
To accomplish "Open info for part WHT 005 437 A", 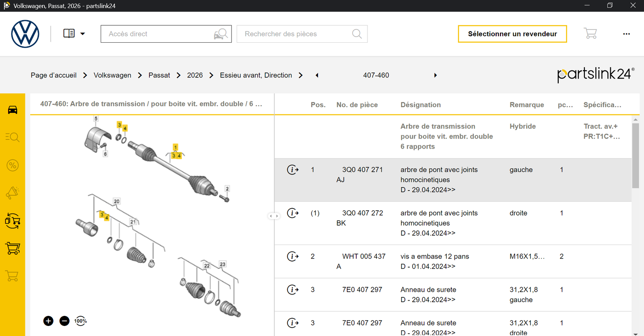I will pos(293,256).
